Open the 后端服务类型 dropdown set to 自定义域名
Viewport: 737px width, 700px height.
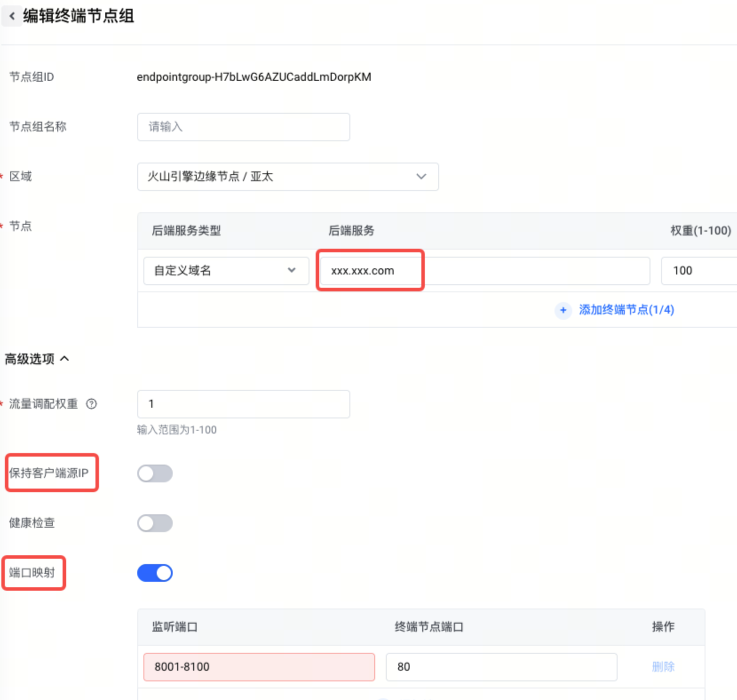(x=226, y=270)
